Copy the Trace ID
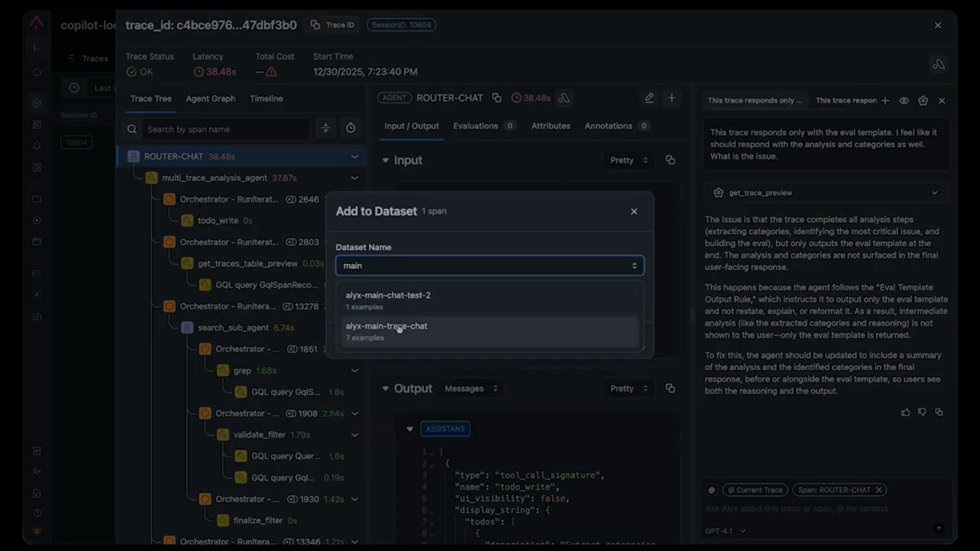Screen dimensions: 980x551 point(333,25)
